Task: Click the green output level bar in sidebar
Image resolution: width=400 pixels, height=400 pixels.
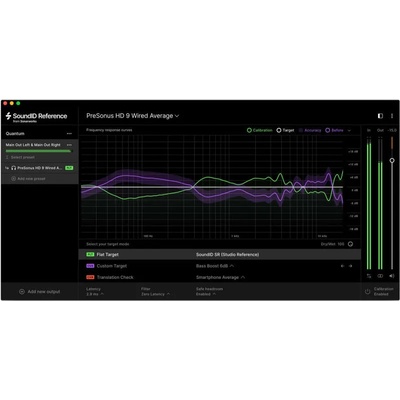Action: pyautogui.click(x=38, y=151)
